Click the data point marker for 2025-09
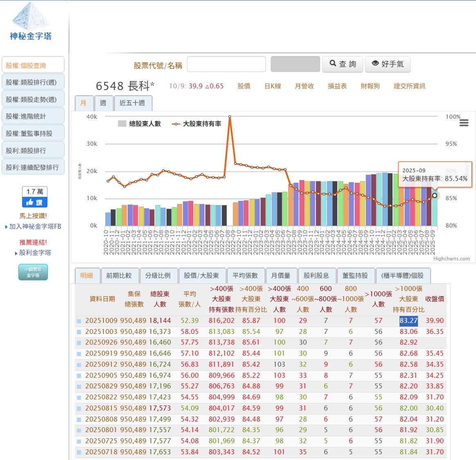The width and height of the screenshot is (476, 460). click(x=434, y=196)
